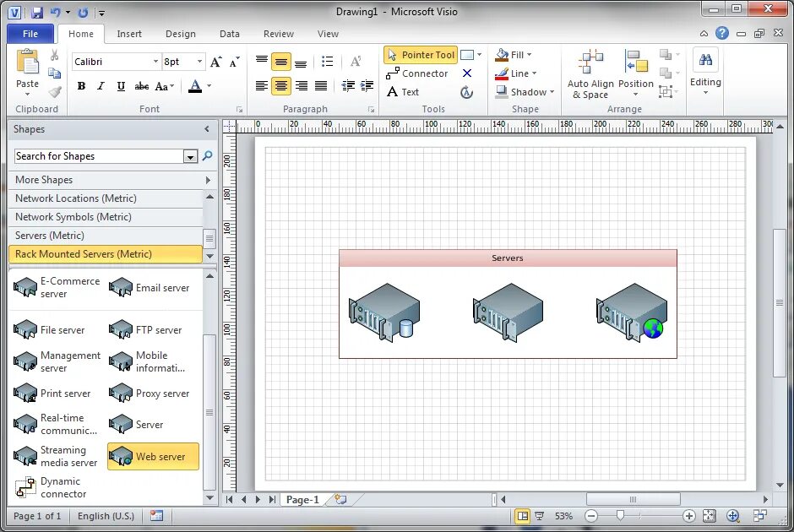Open the 8pt font size dropdown

tap(199, 62)
